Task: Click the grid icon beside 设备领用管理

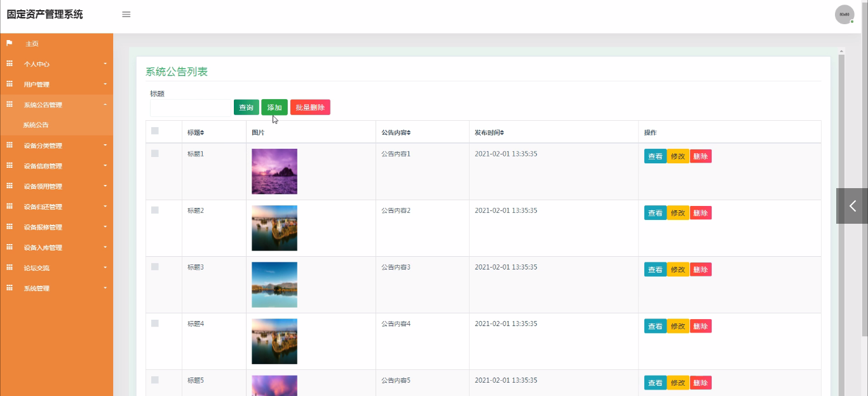Action: coord(10,186)
